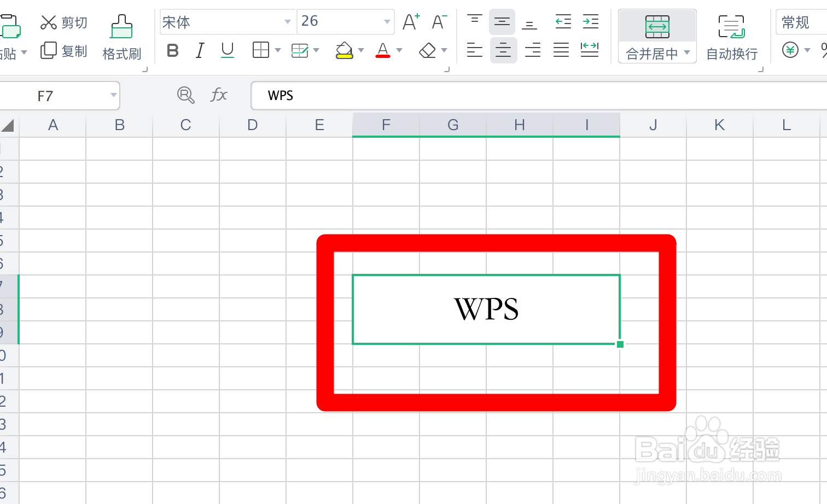Toggle underline formatting

(x=228, y=50)
